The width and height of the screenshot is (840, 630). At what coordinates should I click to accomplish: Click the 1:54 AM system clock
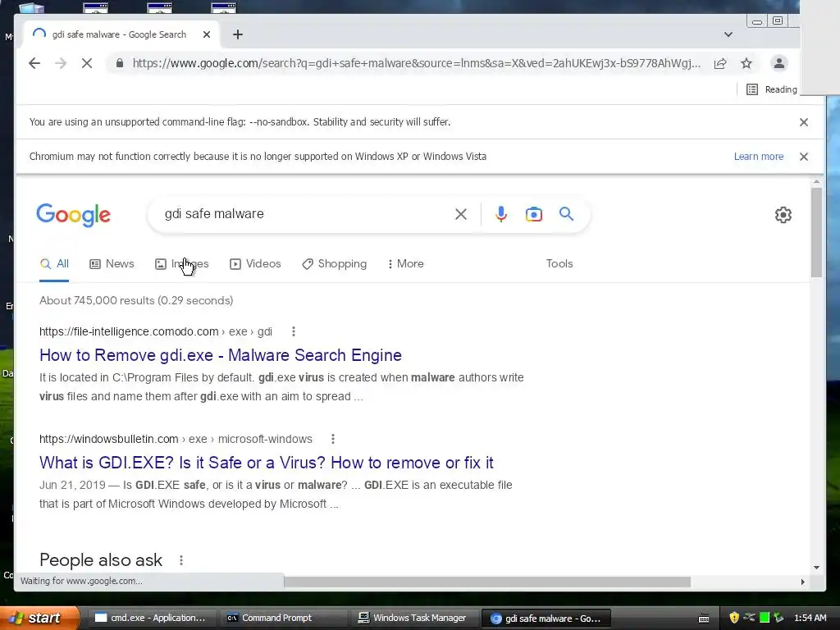810,618
